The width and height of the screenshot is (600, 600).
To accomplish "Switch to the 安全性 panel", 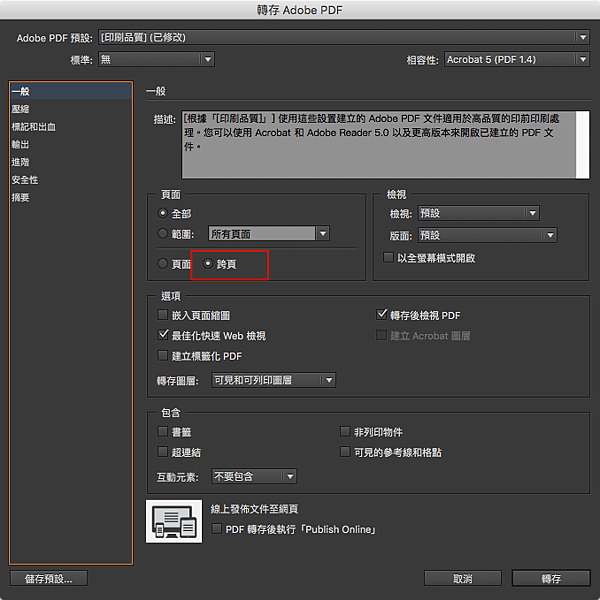I will click(x=71, y=179).
